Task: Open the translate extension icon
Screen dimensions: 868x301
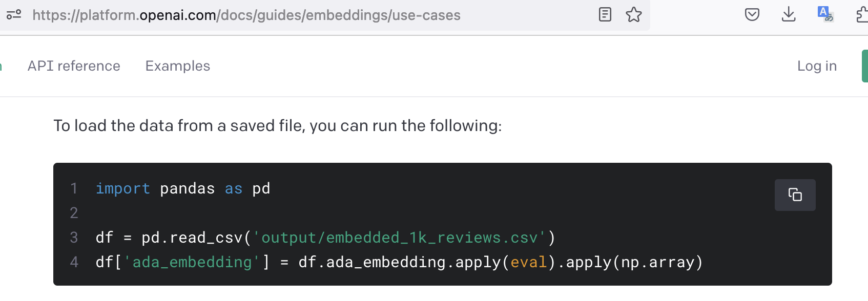Action: [825, 14]
